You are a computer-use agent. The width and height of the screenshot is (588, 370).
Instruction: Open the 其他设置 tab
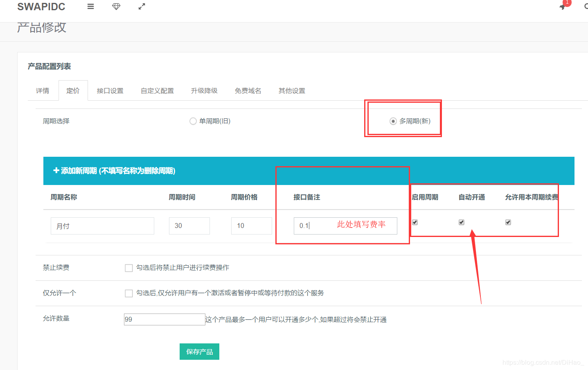pyautogui.click(x=291, y=90)
